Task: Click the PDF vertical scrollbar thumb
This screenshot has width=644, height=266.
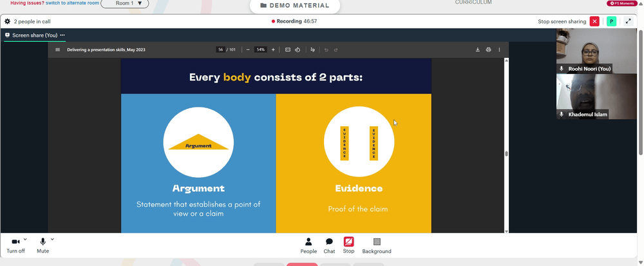Action: (x=506, y=153)
